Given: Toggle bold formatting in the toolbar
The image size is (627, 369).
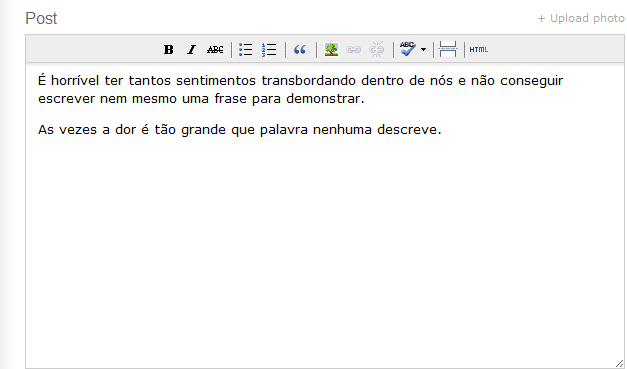Looking at the screenshot, I should (168, 50).
